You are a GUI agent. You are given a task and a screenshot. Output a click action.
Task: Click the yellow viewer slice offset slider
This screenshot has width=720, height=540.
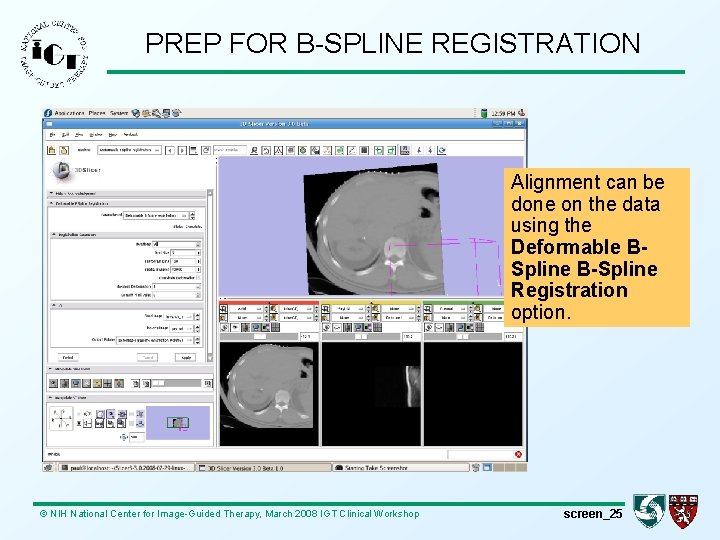[361, 337]
